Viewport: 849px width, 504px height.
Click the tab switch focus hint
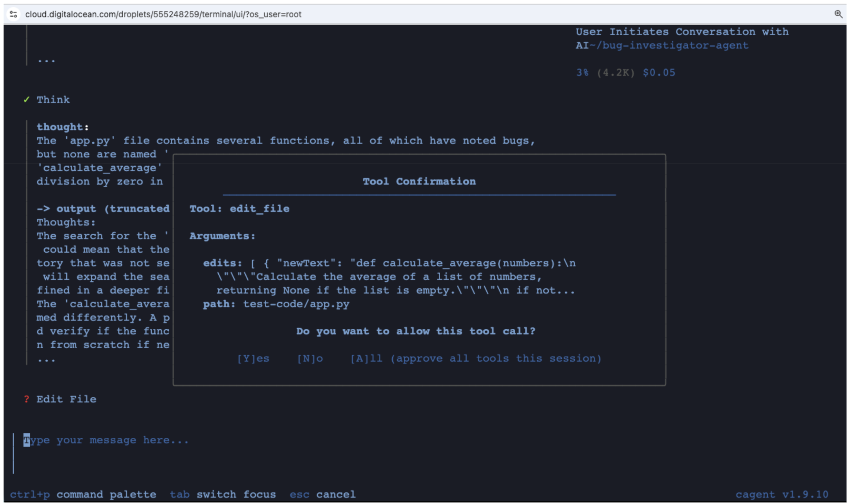click(223, 494)
